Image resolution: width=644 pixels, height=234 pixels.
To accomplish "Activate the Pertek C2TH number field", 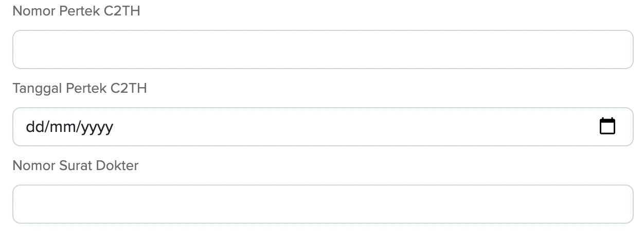I will [x=323, y=49].
